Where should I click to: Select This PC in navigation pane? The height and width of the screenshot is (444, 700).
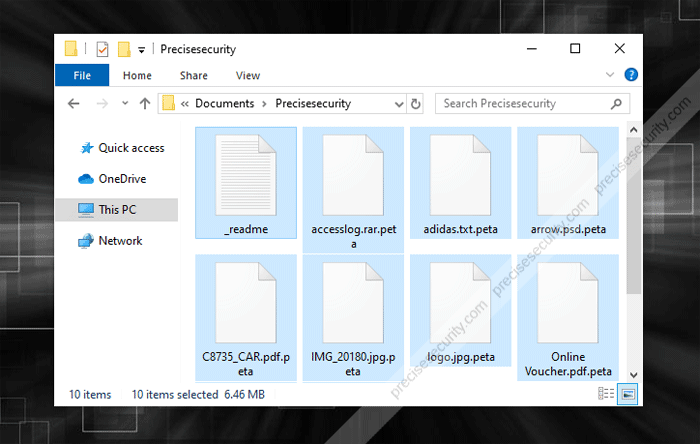click(x=117, y=210)
